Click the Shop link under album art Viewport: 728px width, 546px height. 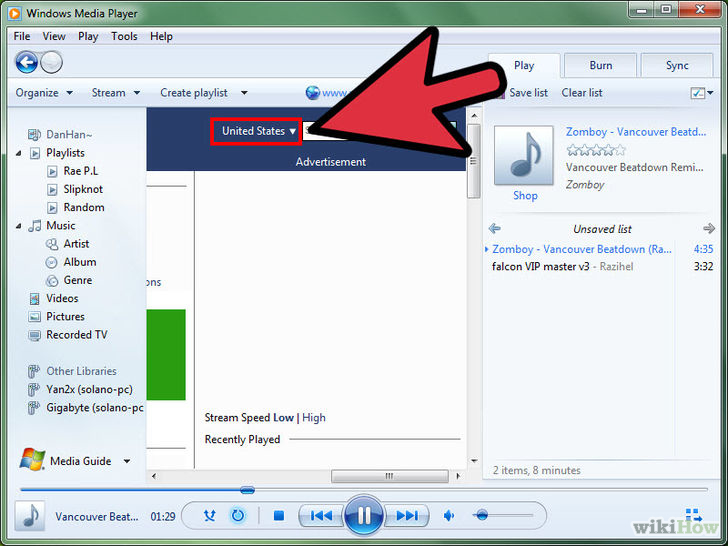(x=525, y=195)
